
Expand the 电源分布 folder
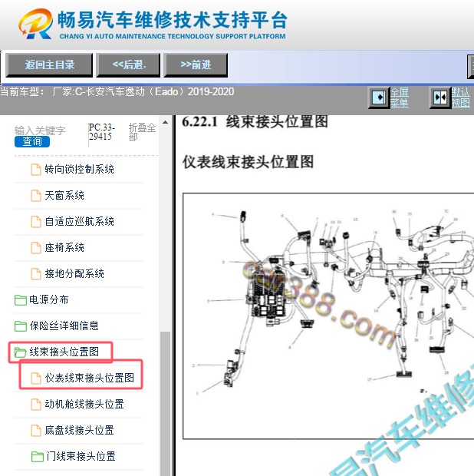click(x=48, y=299)
